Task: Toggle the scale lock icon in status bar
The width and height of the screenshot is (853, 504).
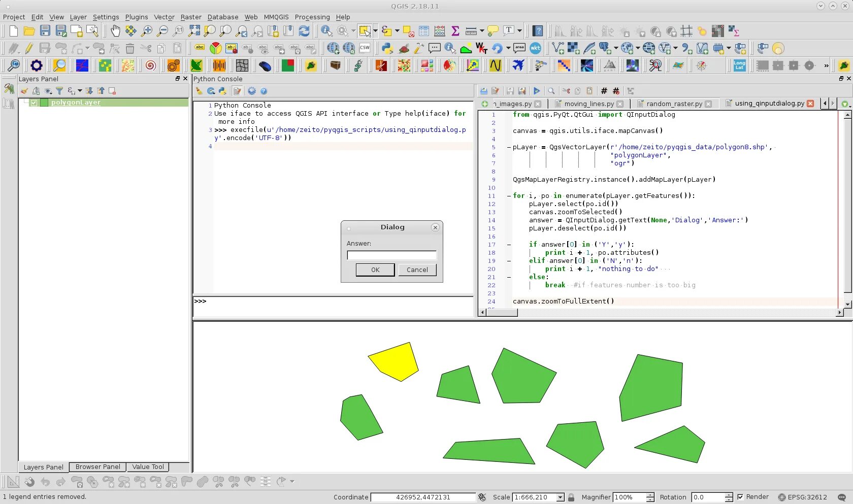Action: 571,497
